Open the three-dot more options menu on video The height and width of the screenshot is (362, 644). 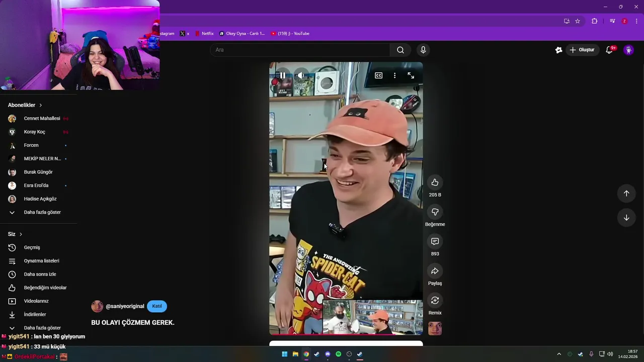point(394,75)
